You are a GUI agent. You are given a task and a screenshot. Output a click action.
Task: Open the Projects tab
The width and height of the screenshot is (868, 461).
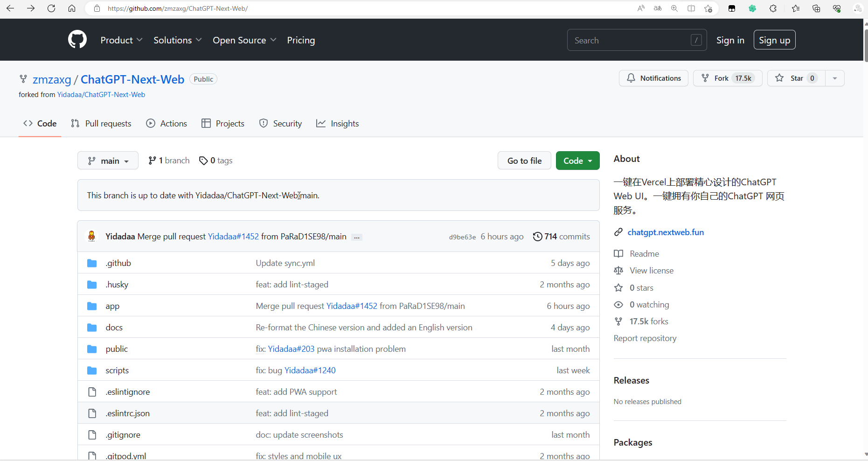pos(223,123)
